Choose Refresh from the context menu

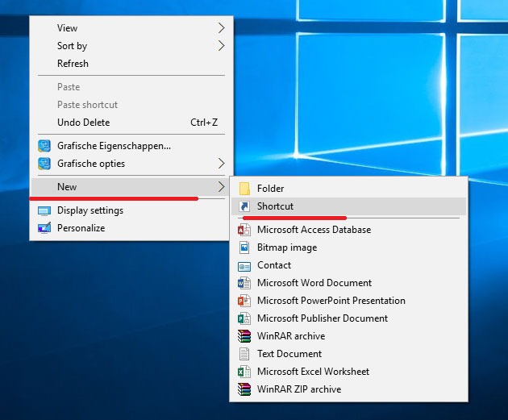click(x=131, y=64)
